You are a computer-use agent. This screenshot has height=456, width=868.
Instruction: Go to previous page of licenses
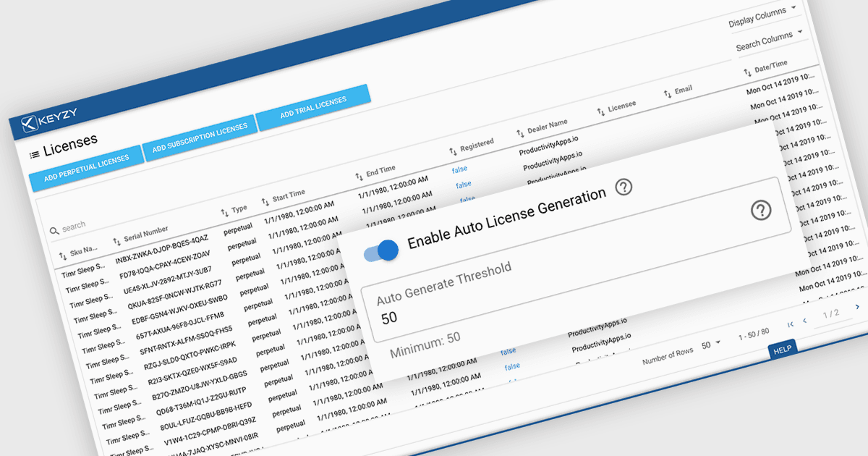[805, 320]
